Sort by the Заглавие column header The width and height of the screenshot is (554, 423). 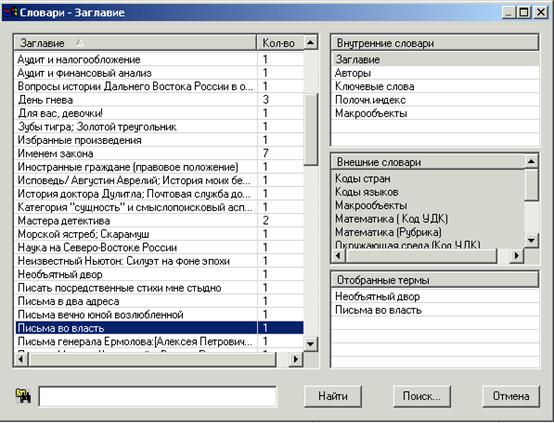coord(135,43)
